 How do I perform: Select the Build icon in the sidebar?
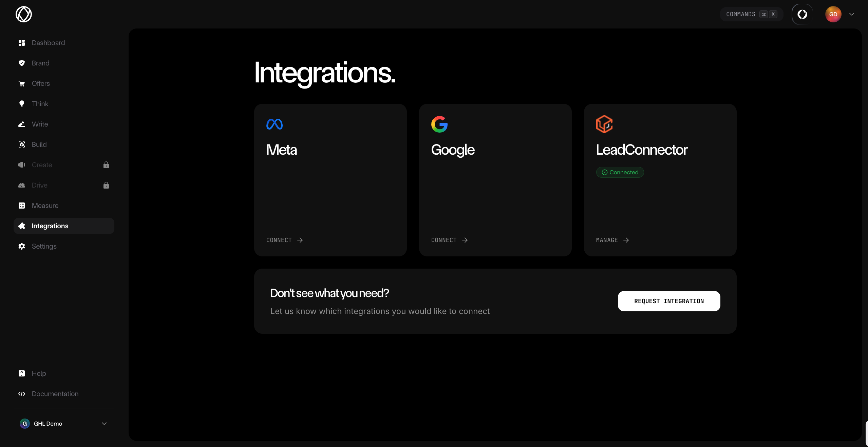pos(21,144)
